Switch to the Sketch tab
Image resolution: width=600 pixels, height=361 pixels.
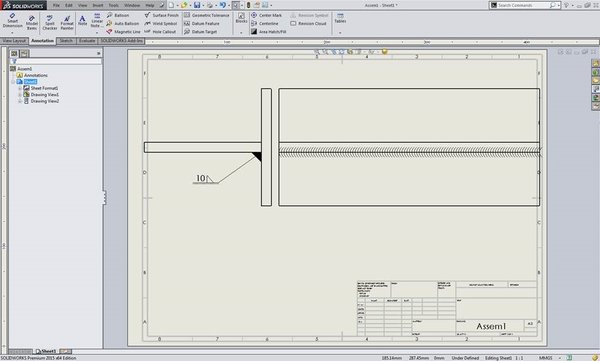(66, 41)
